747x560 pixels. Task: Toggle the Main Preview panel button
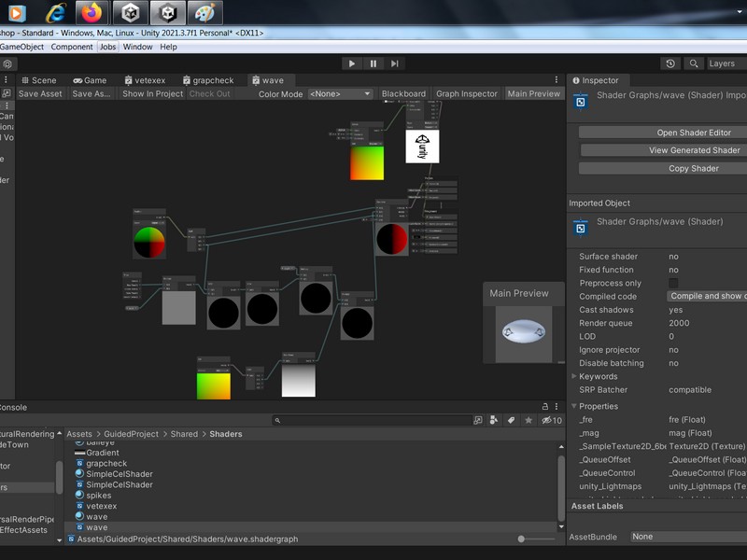point(533,93)
